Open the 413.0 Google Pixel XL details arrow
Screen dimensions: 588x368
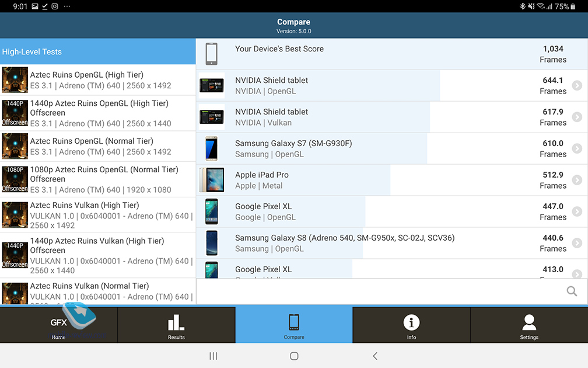577,274
